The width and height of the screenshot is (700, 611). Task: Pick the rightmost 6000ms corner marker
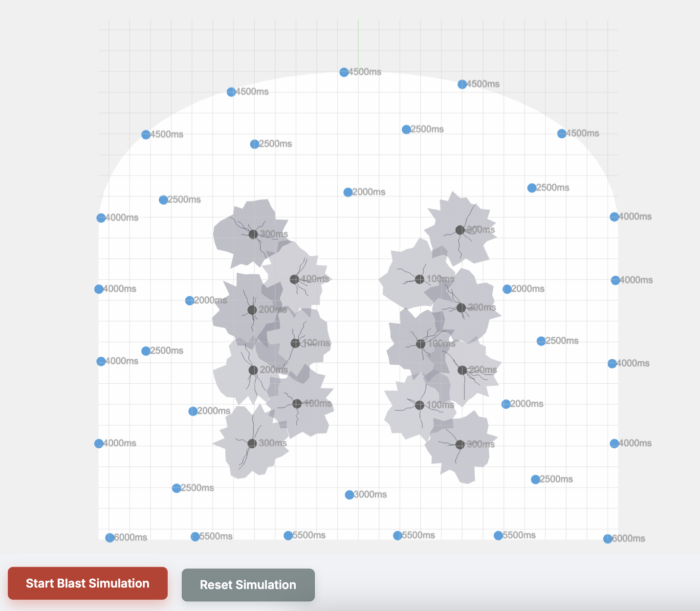[x=608, y=539]
